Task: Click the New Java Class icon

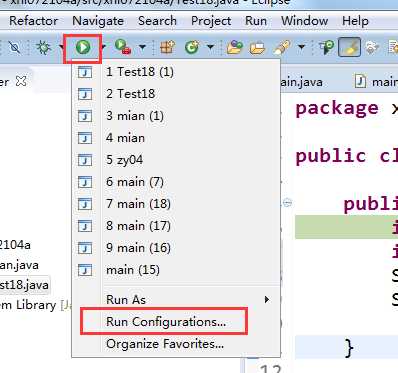Action: click(192, 47)
